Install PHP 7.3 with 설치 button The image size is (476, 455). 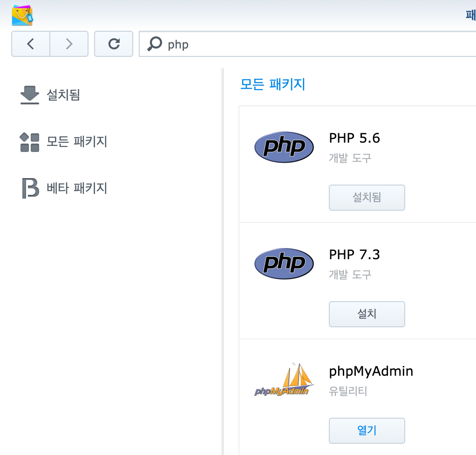367,314
